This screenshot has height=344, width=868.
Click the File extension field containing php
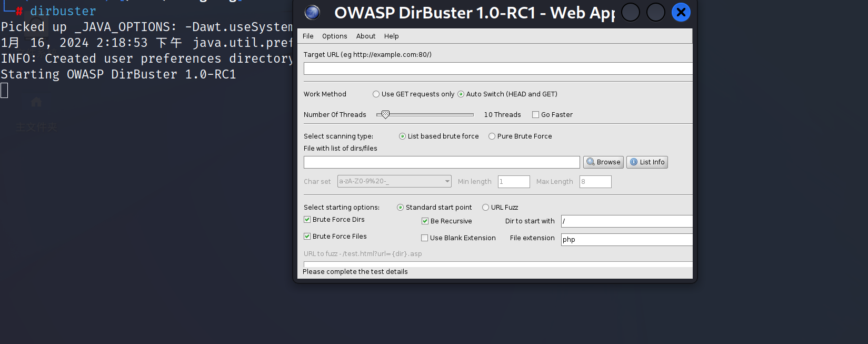point(627,240)
